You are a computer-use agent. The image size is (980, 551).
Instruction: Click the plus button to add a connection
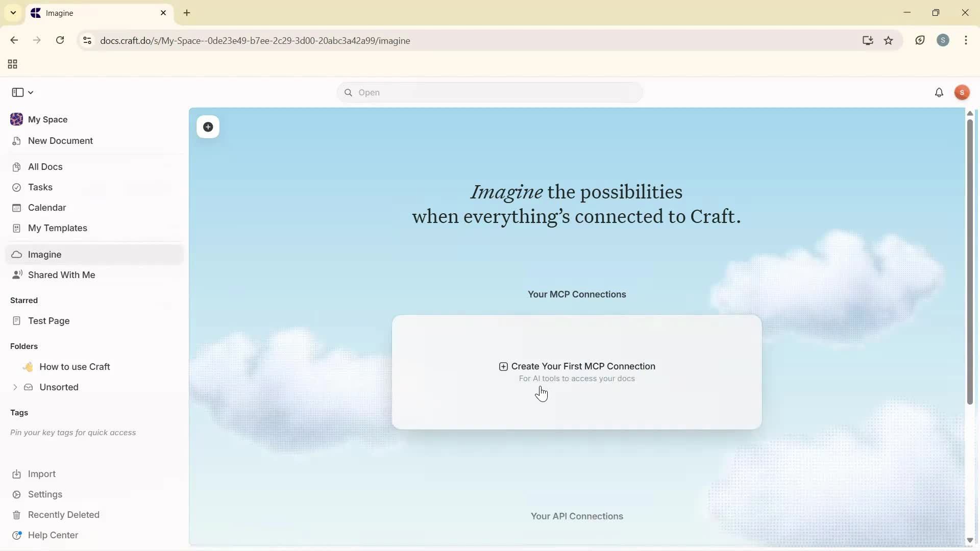pos(208,127)
